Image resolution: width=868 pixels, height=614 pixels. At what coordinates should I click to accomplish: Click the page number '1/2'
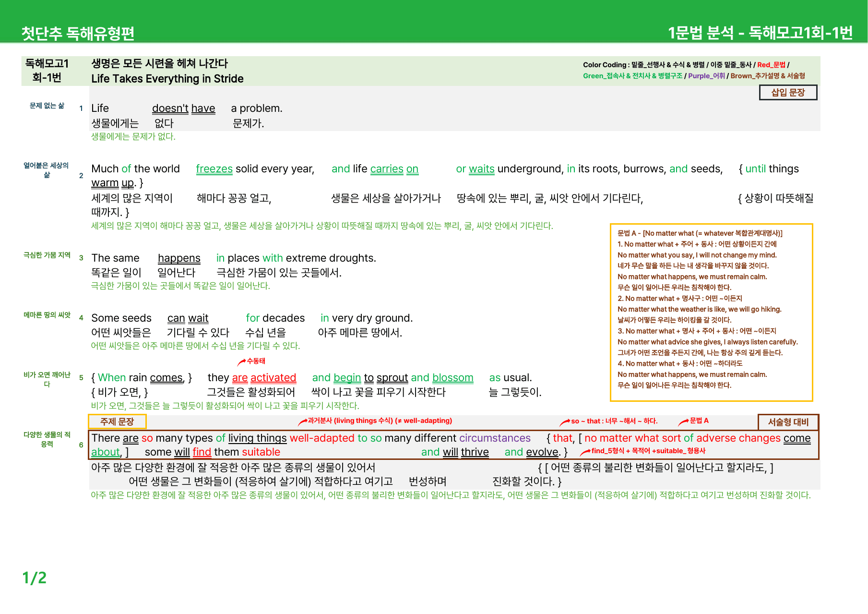pos(34,578)
